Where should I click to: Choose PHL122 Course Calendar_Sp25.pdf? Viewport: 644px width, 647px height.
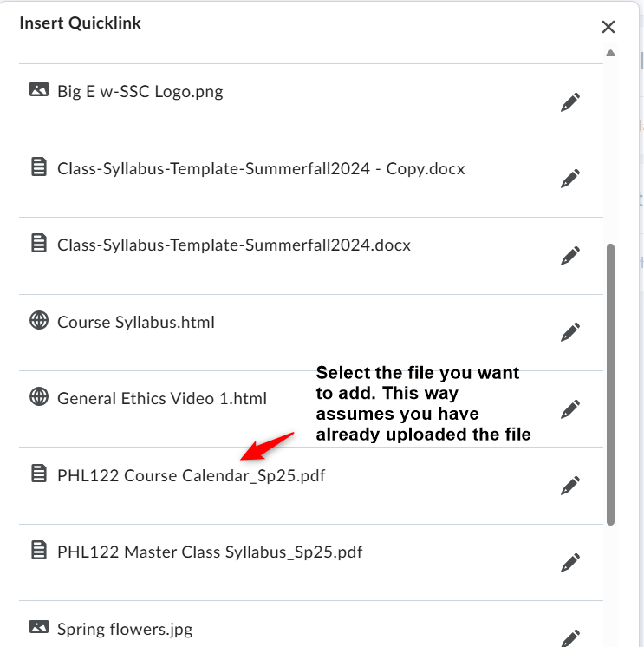[x=191, y=475]
